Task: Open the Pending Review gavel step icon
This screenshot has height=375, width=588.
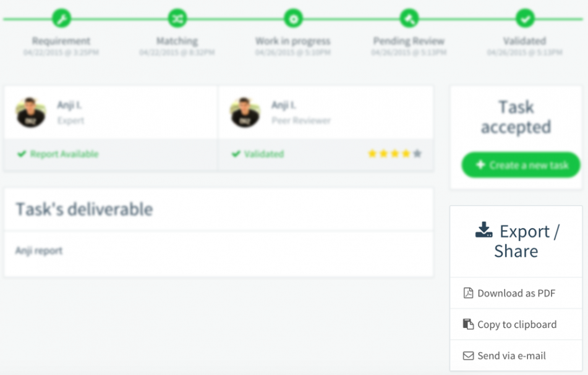Action: 409,19
